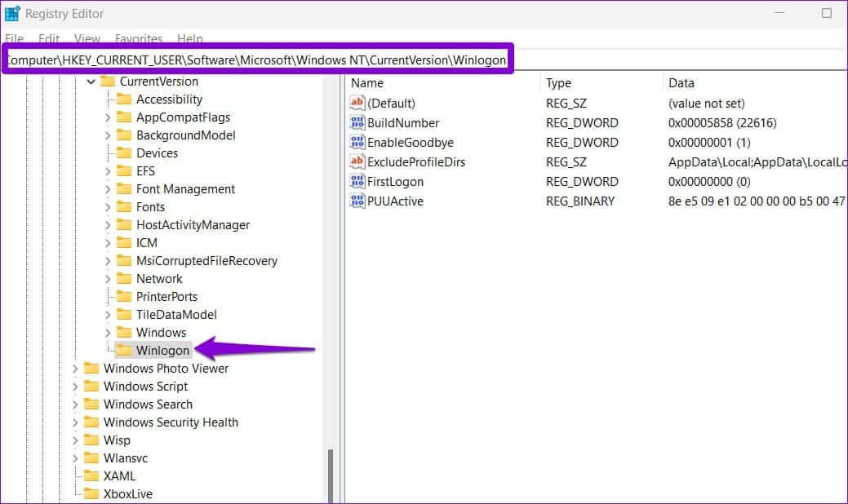Click the PUUActive value name

[395, 201]
